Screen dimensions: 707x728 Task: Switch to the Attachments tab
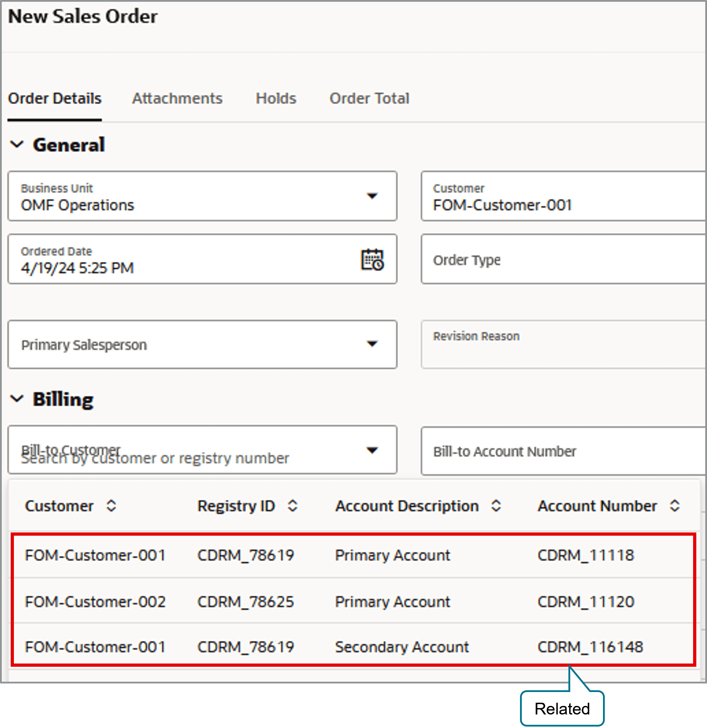tap(177, 98)
